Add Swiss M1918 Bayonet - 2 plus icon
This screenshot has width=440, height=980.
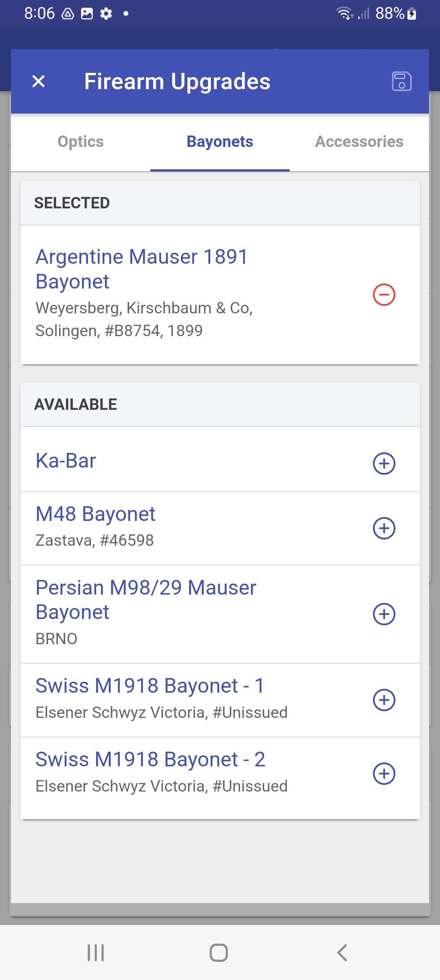point(384,774)
